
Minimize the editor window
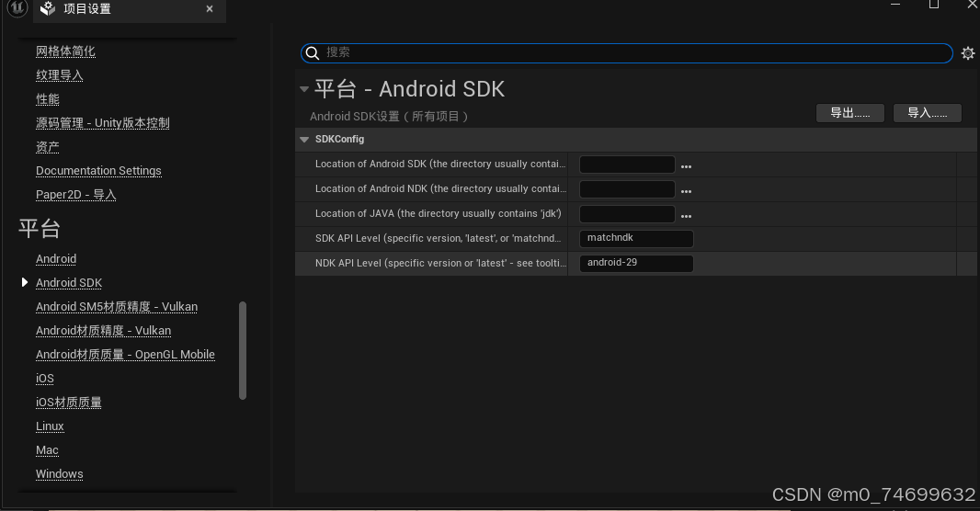pos(895,5)
